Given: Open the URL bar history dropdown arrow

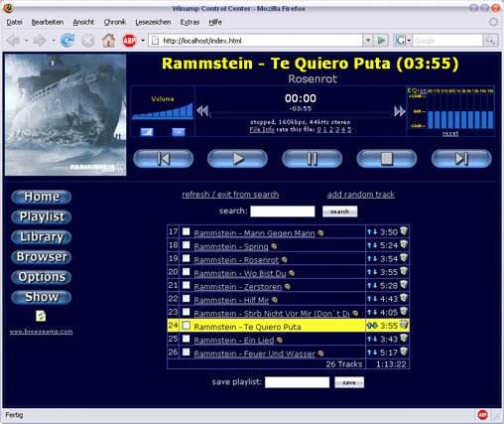Looking at the screenshot, I should [x=368, y=41].
